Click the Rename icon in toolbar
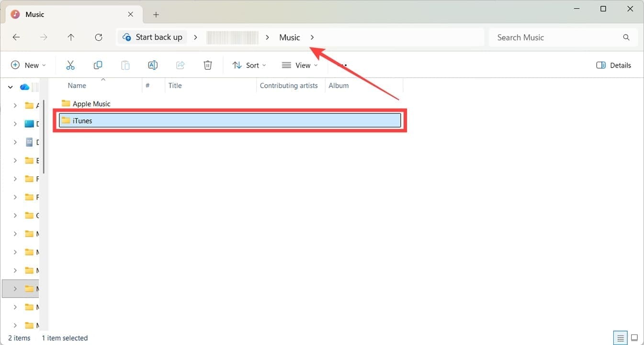644x345 pixels. point(153,65)
